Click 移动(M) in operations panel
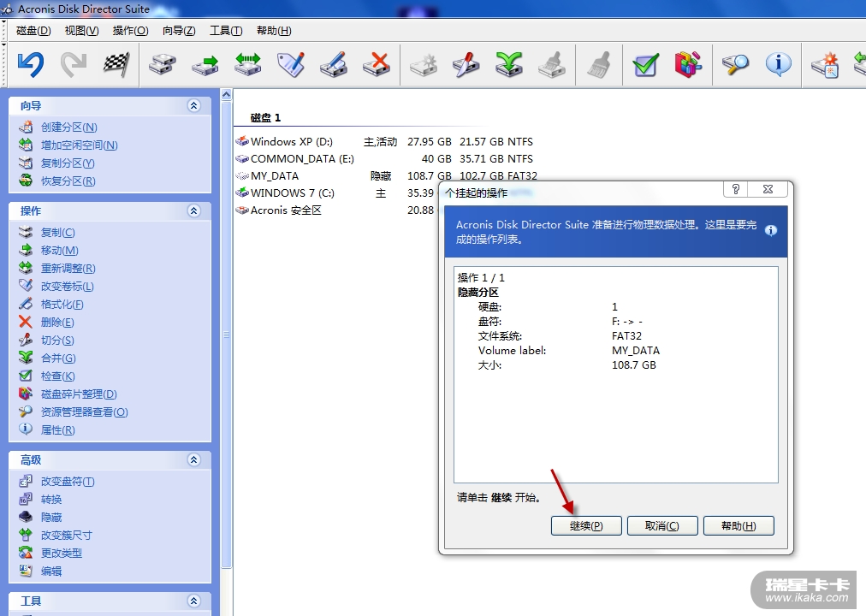 [60, 250]
